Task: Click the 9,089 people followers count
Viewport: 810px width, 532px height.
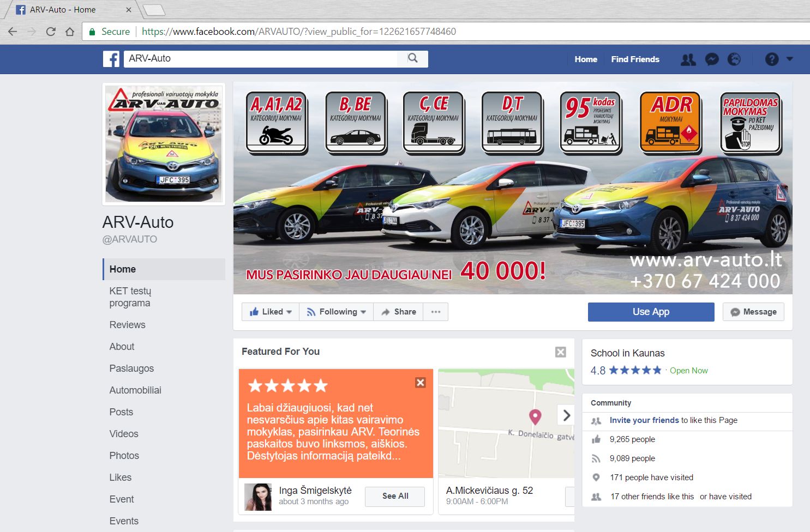Action: click(632, 458)
